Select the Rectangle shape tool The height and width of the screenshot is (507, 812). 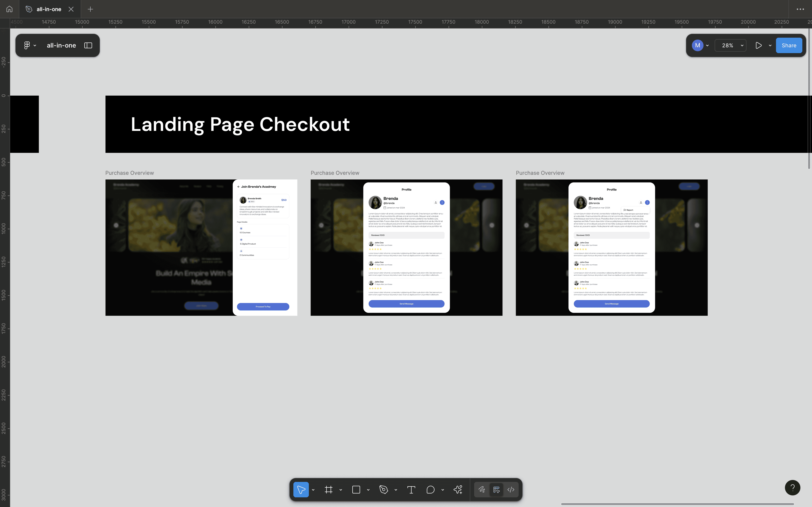(356, 490)
